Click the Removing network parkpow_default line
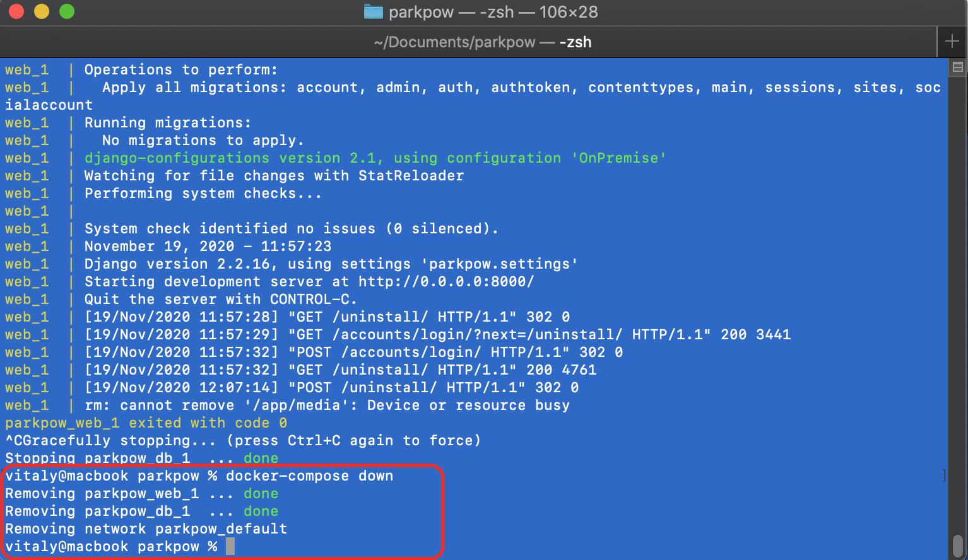This screenshot has height=560, width=968. pyautogui.click(x=146, y=529)
